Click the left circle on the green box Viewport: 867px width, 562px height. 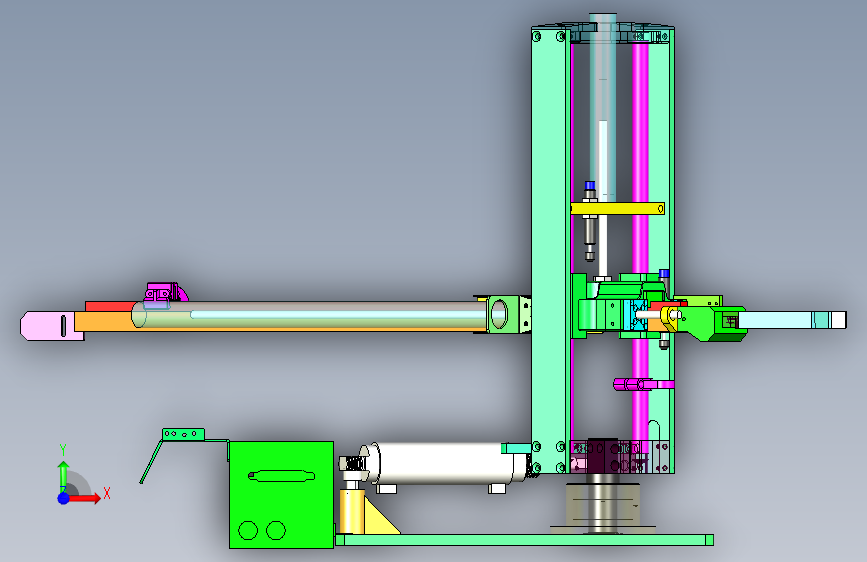click(248, 530)
